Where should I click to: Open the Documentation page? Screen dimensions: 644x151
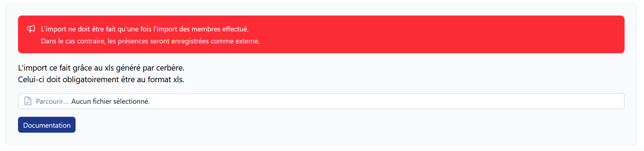pos(47,125)
